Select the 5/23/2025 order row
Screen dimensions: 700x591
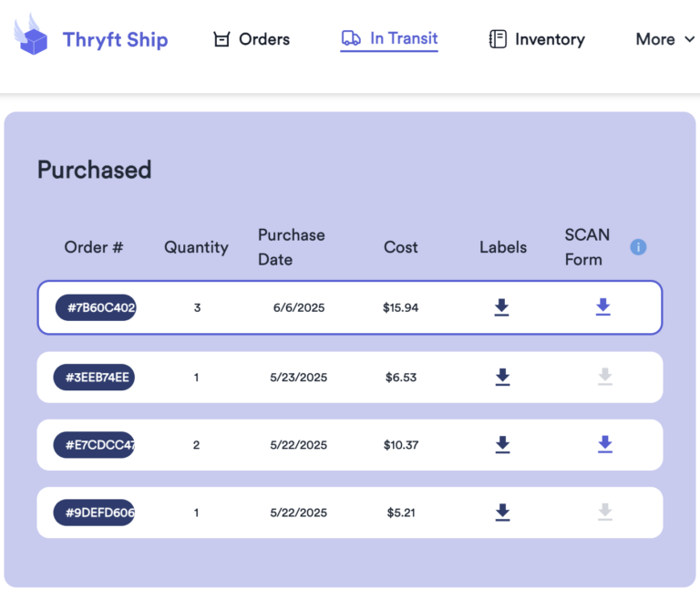350,378
